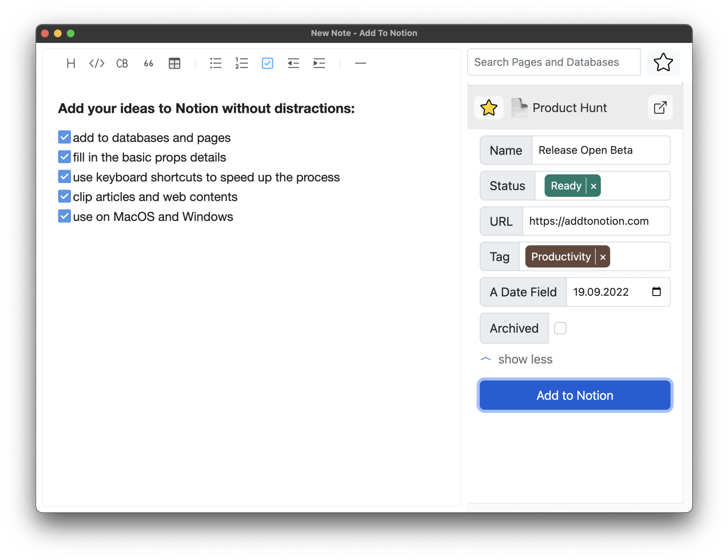Remove the Productivity tag
The width and height of the screenshot is (728, 560).
click(x=603, y=257)
